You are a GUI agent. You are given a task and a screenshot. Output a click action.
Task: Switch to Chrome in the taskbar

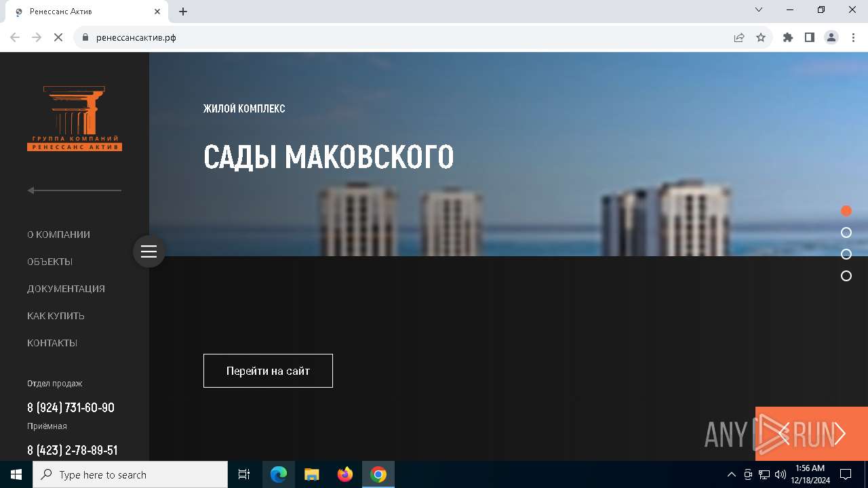378,474
